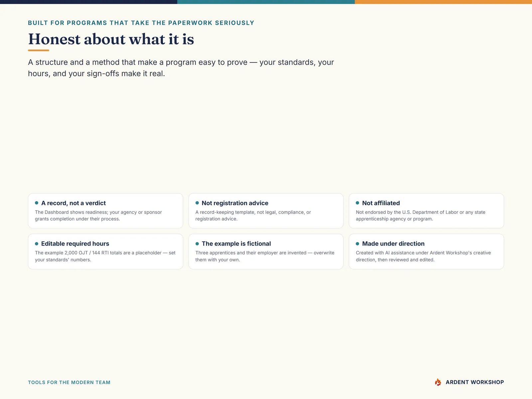Image resolution: width=532 pixels, height=399 pixels.
Task: Click the subtitle beginning 'A structure and a method'
Action: [x=181, y=68]
